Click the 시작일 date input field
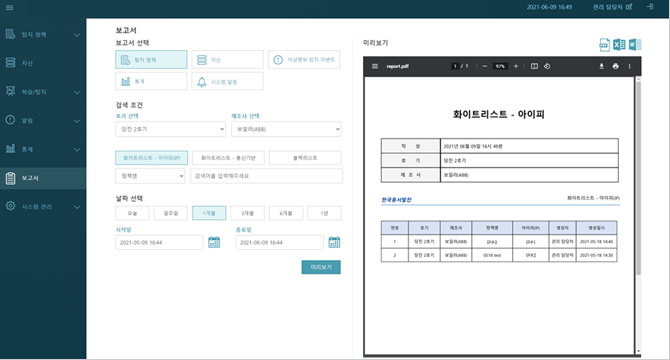Screen dimensions: 670x360 click(x=159, y=243)
